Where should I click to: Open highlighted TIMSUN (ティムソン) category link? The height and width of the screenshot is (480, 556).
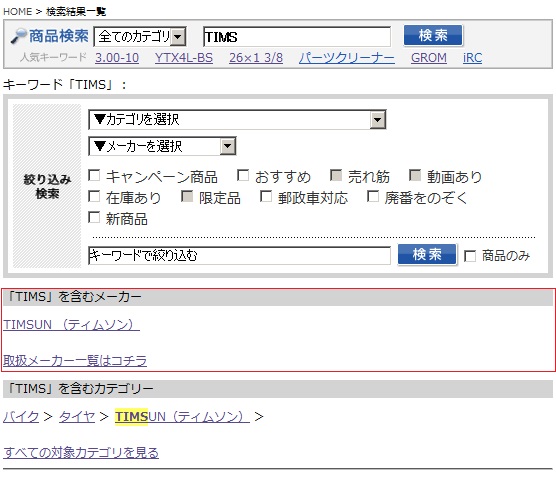click(x=182, y=417)
